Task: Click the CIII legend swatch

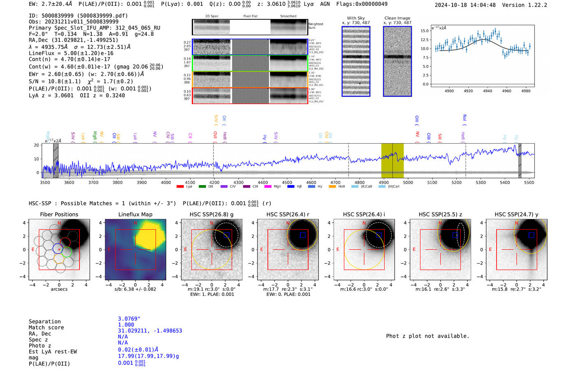Action: coord(246,187)
